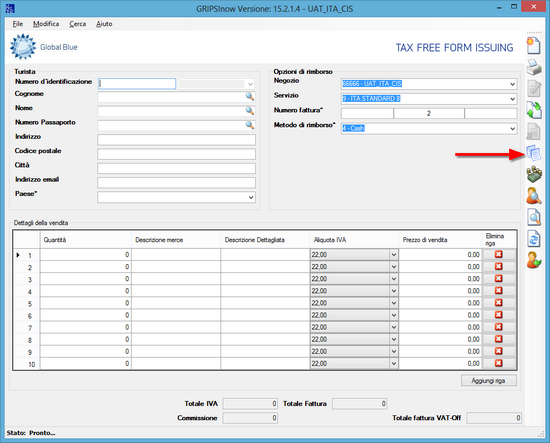The image size is (550, 443).
Task: Expand Aliquota IVA dropdown in row 5
Action: pyautogui.click(x=394, y=303)
